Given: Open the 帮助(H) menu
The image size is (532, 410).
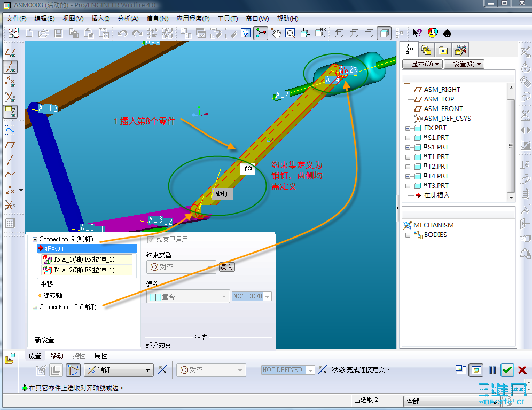Looking at the screenshot, I should click(x=287, y=19).
